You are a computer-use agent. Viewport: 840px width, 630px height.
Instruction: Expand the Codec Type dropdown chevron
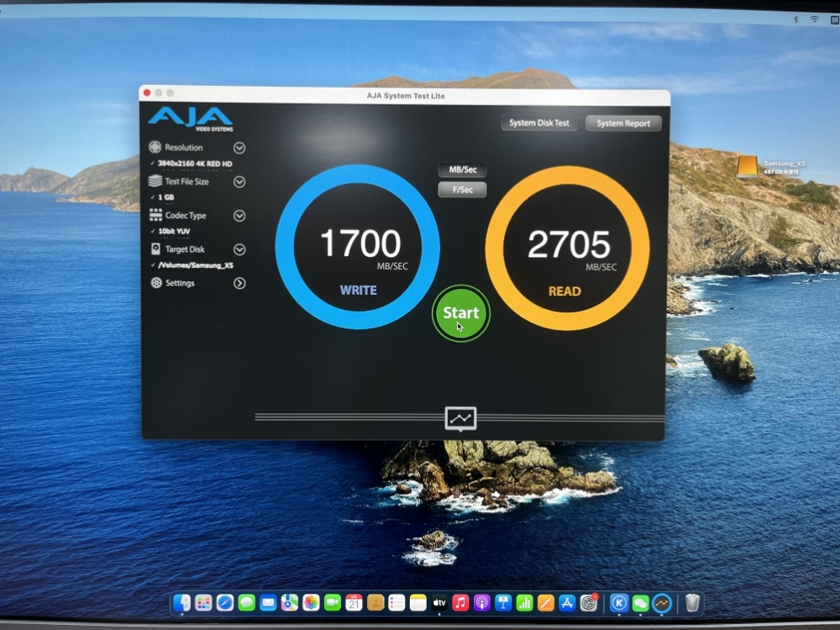[240, 216]
